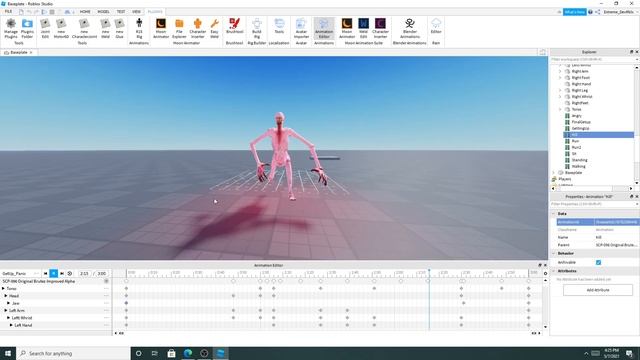Screen dimensions: 640x360
Task: Launch the Brushtool plugin
Action: tap(234, 26)
